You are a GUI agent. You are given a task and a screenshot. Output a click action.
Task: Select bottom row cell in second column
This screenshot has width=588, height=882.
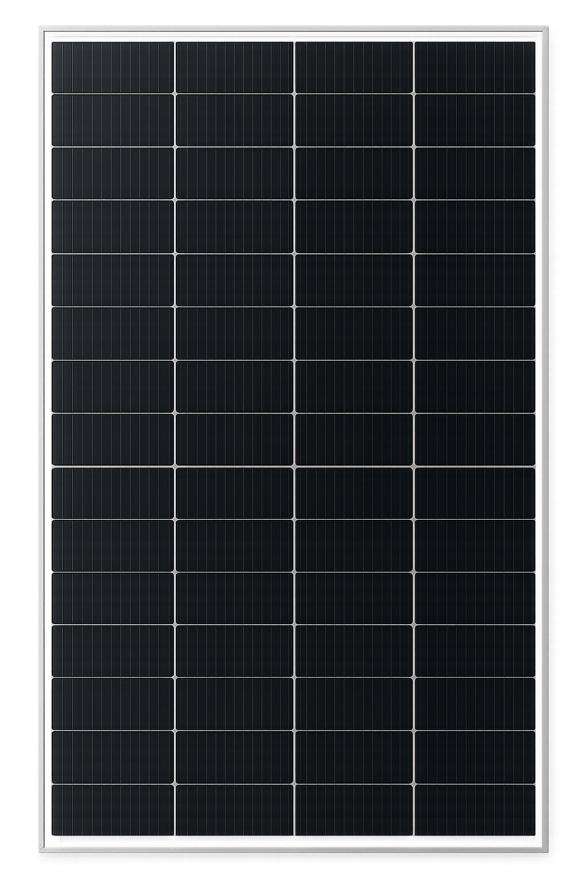click(234, 810)
